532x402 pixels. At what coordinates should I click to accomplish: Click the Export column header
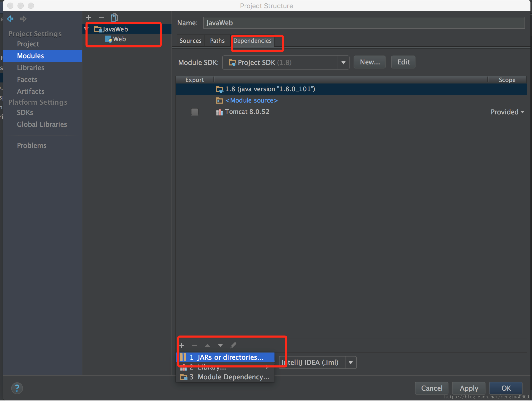(195, 80)
